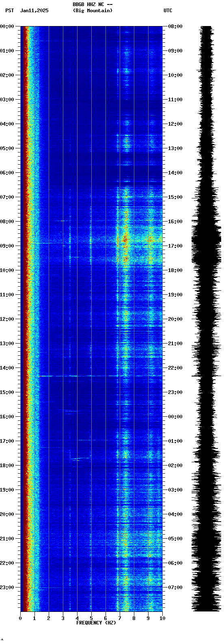Image resolution: width=224 pixels, height=644 pixels.
Task: Select the PST time label 15:00
Action: [x=7, y=392]
